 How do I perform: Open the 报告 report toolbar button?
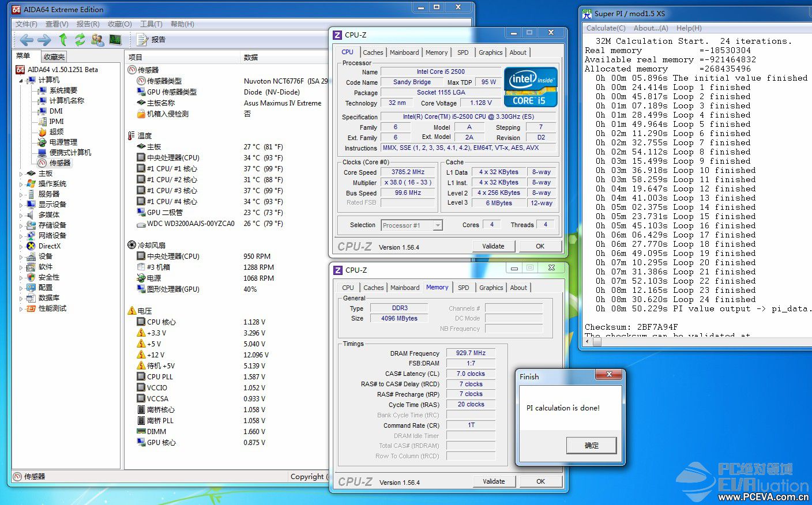pos(152,40)
